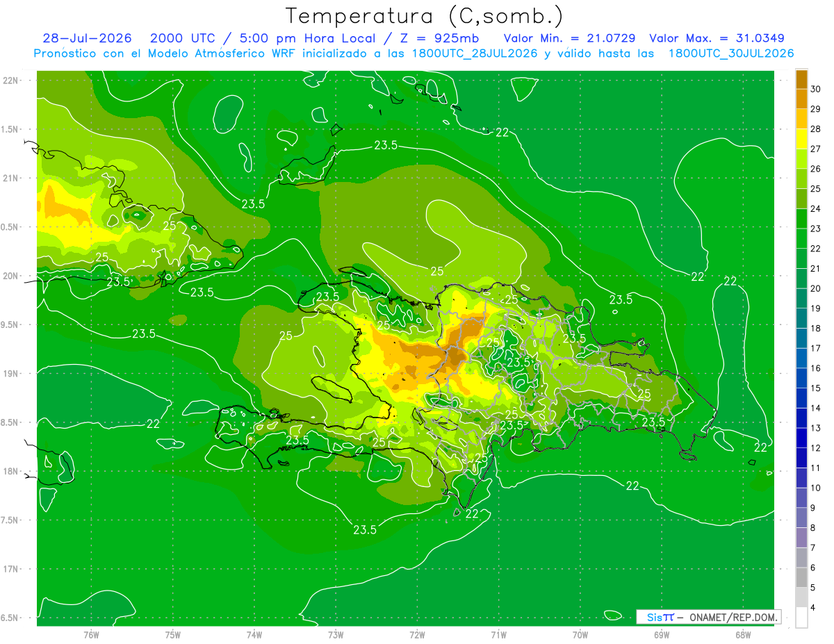Select the '75W' longitude axis label
This screenshot has height=644, width=834.
pos(173,635)
